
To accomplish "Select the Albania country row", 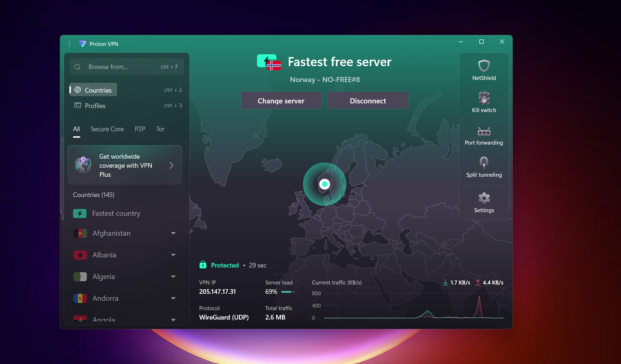I will click(125, 255).
